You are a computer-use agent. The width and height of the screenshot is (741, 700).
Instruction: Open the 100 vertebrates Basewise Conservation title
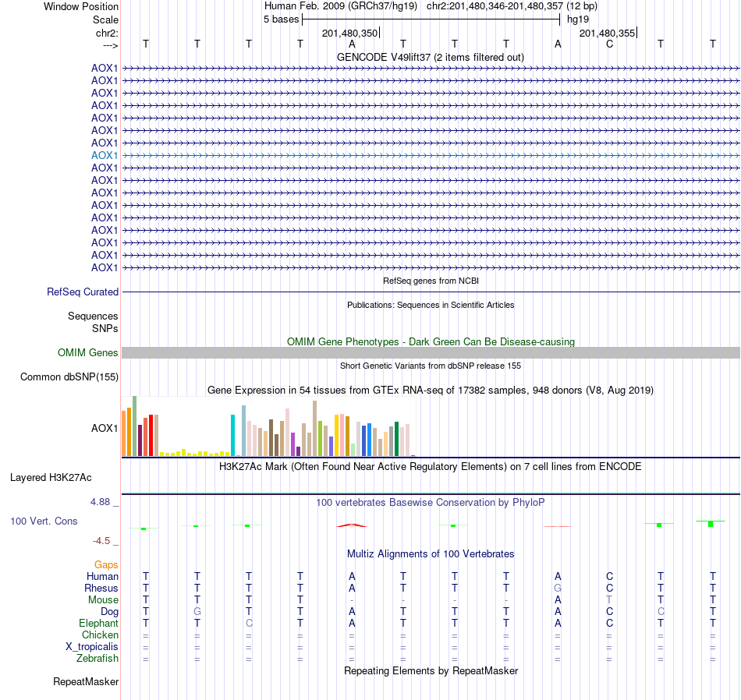(430, 503)
